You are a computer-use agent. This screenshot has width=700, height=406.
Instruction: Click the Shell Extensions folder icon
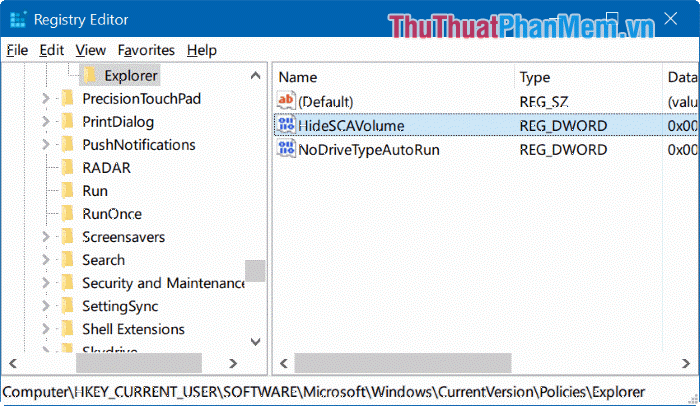click(67, 329)
